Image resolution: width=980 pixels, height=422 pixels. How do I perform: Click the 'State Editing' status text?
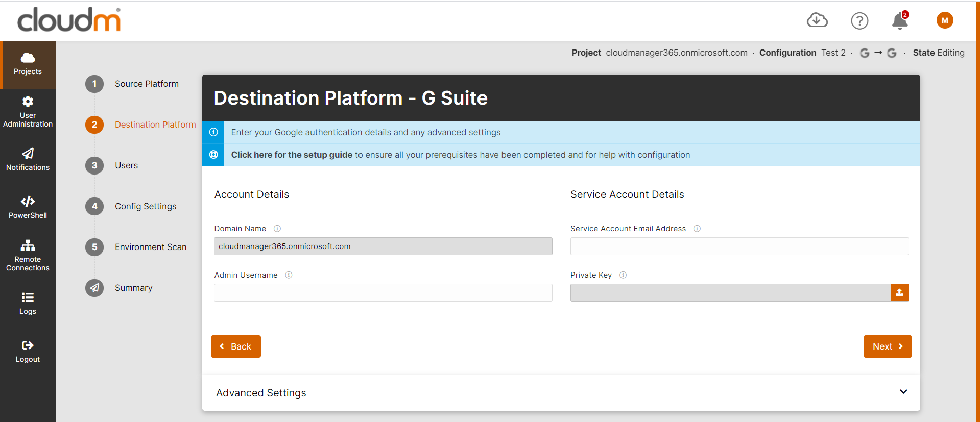coord(939,53)
